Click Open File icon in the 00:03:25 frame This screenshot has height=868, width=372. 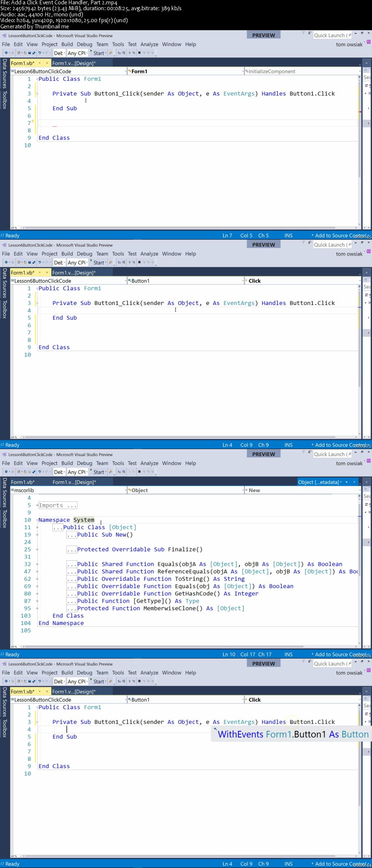click(x=25, y=263)
